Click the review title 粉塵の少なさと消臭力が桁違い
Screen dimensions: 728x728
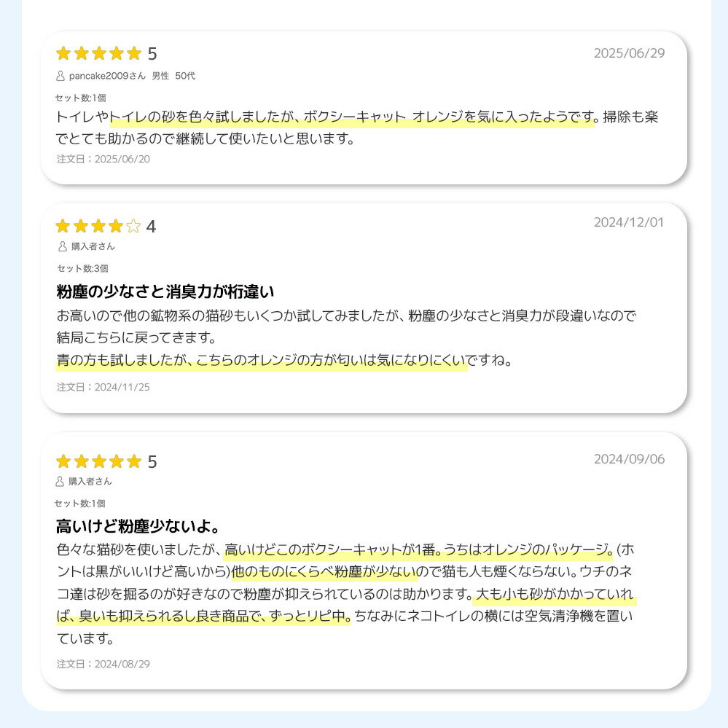pyautogui.click(x=165, y=293)
